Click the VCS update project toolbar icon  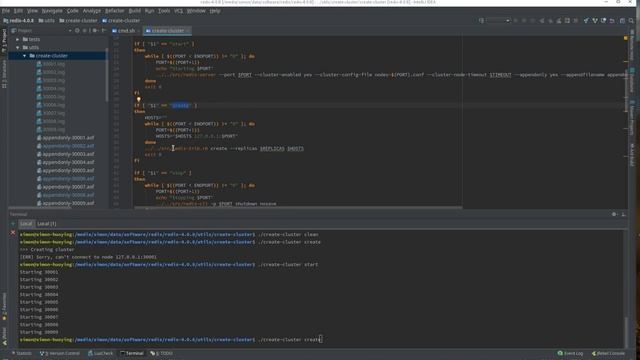(586, 20)
